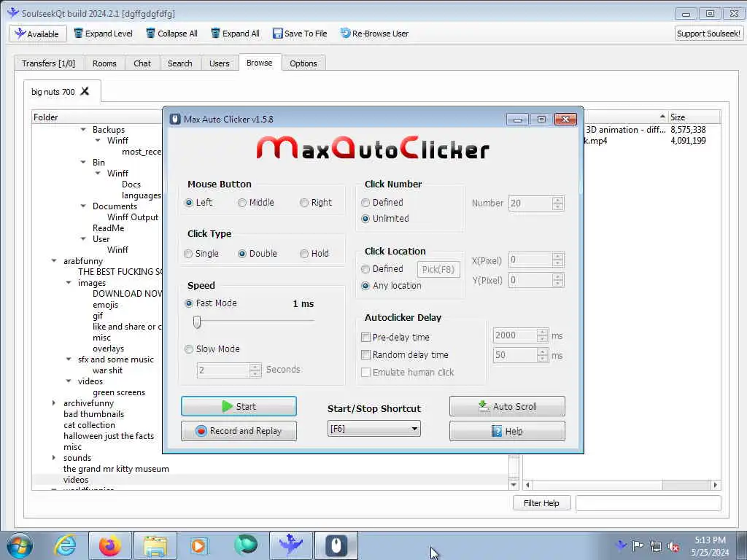Collapse the images folder
This screenshot has height=560, width=747.
click(x=69, y=283)
